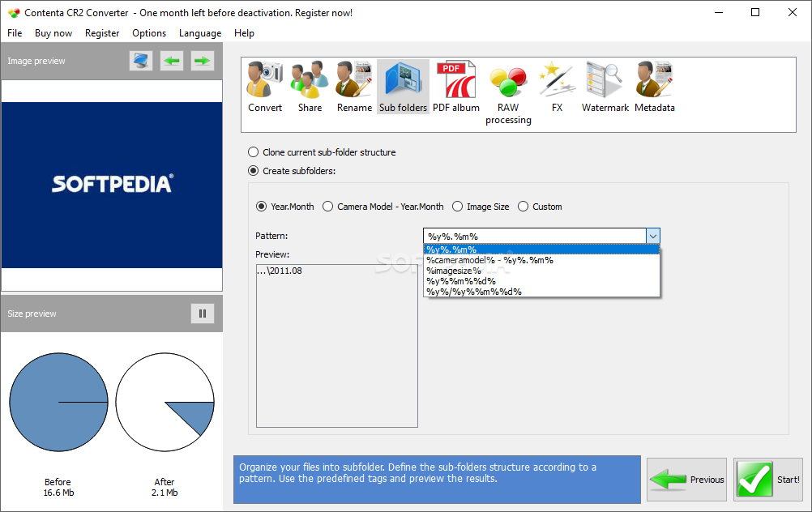Show previous image with green left arrow
This screenshot has width=812, height=512.
[172, 61]
